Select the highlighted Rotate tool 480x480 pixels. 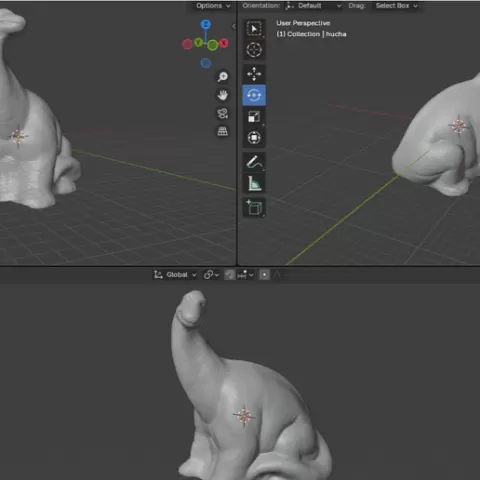[254, 95]
